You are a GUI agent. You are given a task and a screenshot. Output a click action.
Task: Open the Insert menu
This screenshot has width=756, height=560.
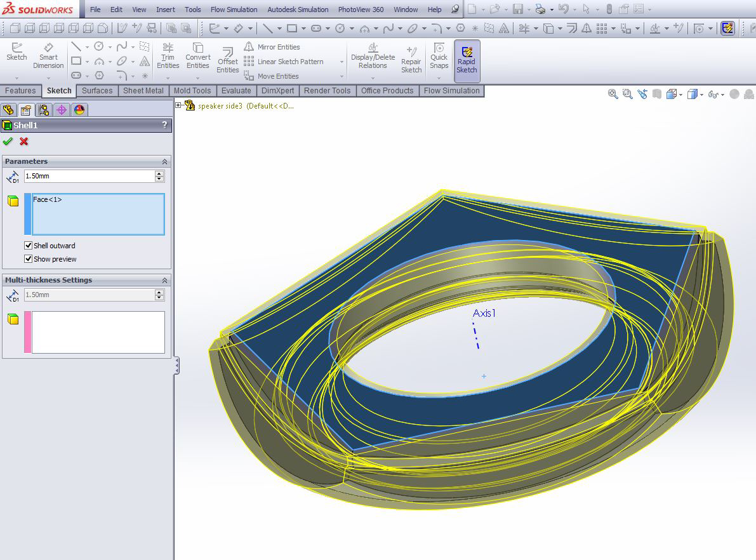pos(166,9)
